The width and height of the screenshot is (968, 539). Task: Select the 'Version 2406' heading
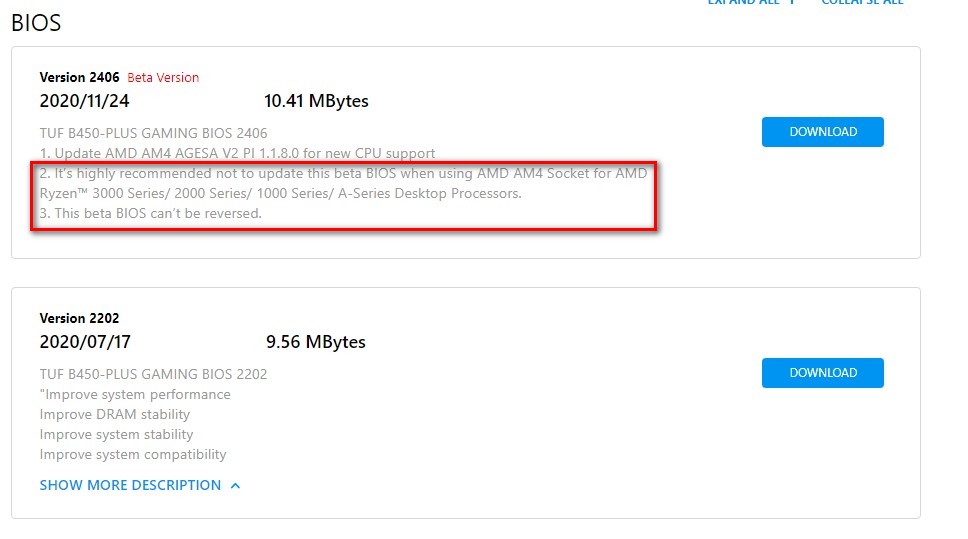point(80,77)
